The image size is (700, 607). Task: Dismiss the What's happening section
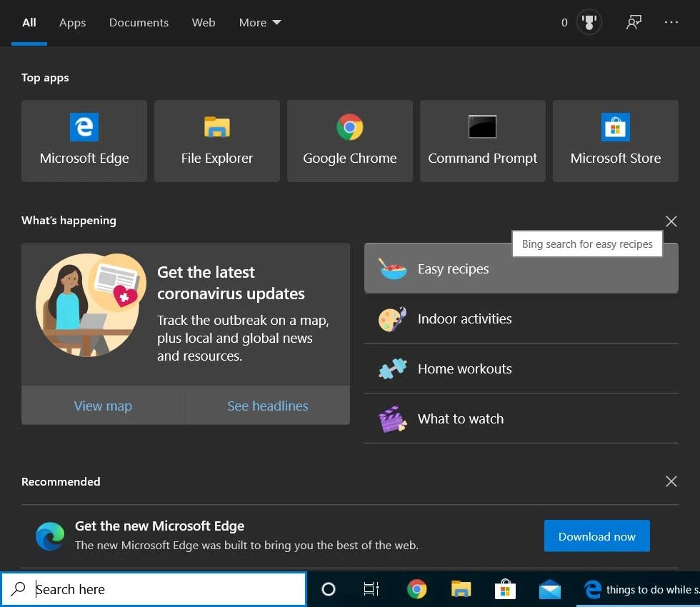[x=671, y=221]
